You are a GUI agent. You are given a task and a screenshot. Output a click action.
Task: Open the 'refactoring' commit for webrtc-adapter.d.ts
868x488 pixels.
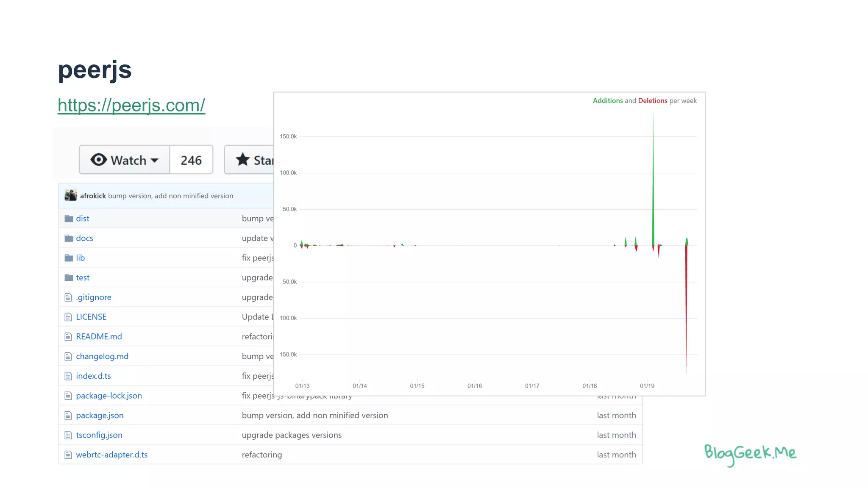click(262, 455)
